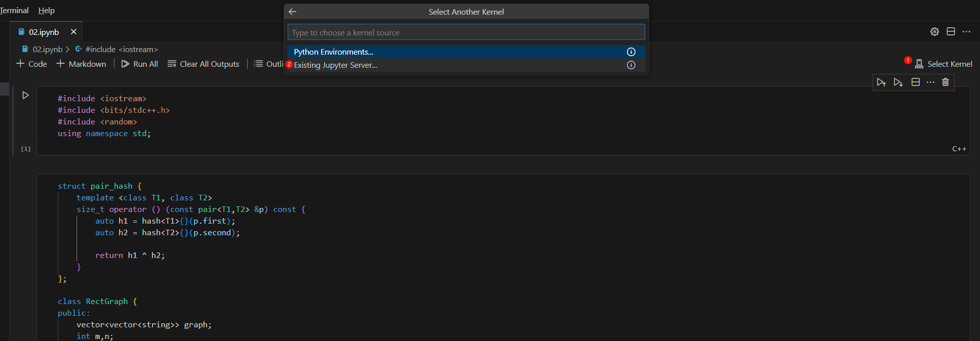
Task: Run All notebook cells
Action: (140, 64)
